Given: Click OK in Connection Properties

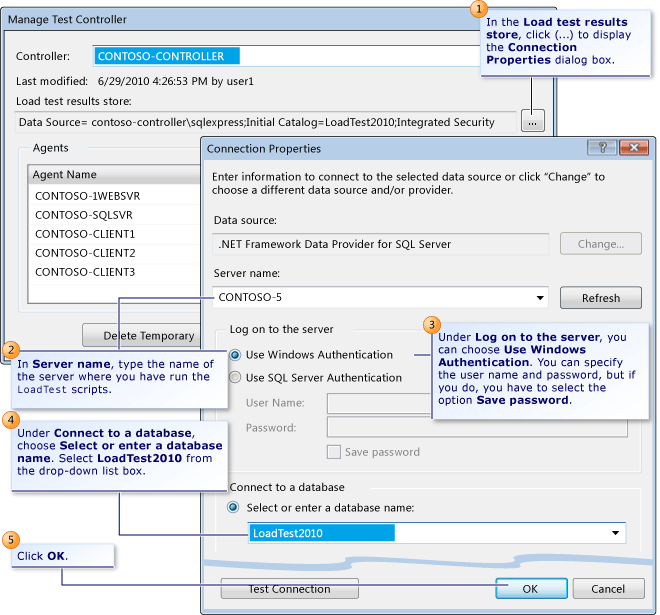Looking at the screenshot, I should (x=531, y=588).
